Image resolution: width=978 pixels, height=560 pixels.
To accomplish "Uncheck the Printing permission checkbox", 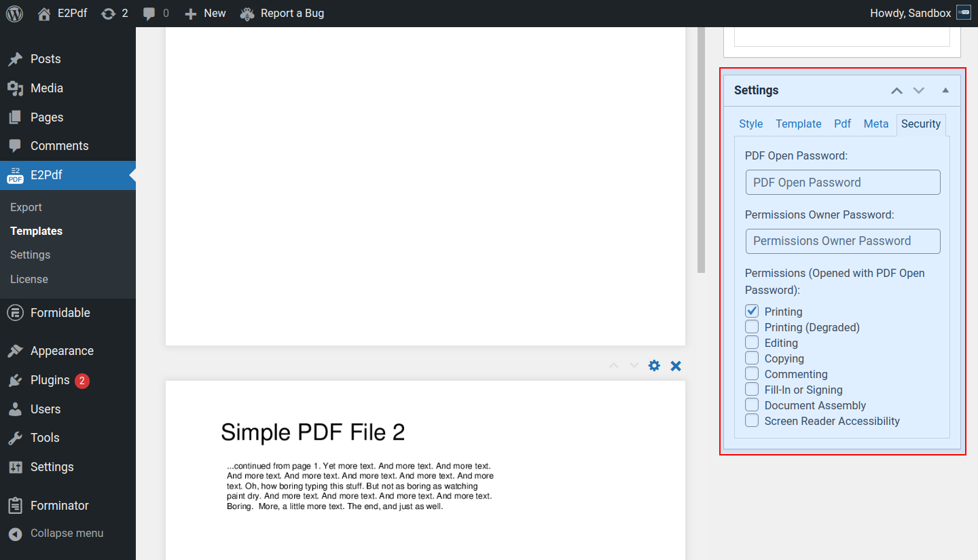I will (752, 312).
